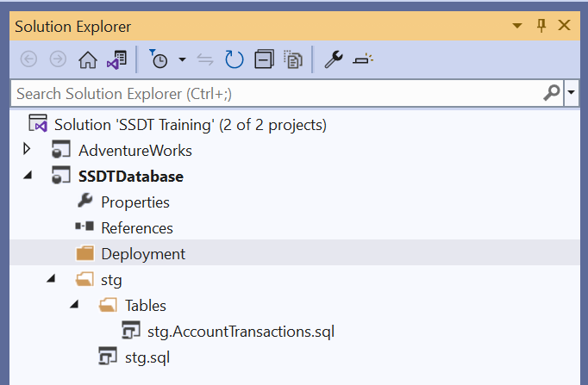Open Properties with the wrench icon
The image size is (588, 385).
point(333,59)
